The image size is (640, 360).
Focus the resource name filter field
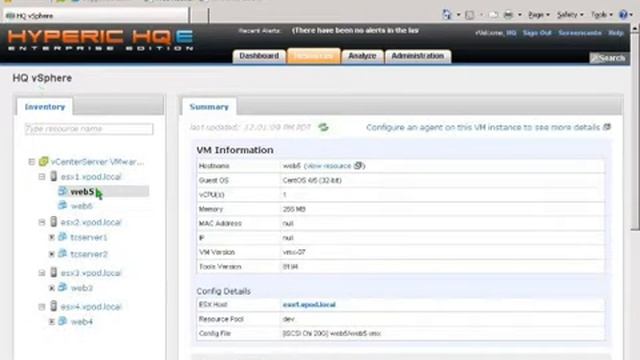[89, 129]
